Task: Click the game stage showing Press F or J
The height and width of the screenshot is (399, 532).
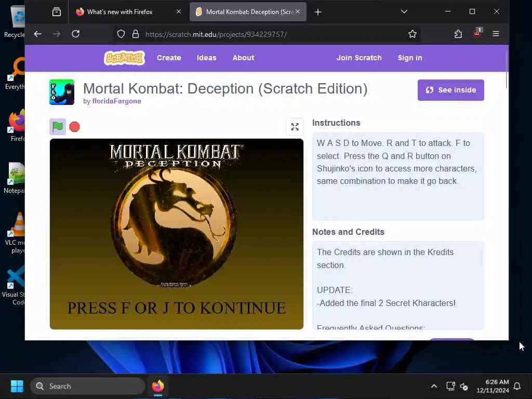Action: [177, 234]
